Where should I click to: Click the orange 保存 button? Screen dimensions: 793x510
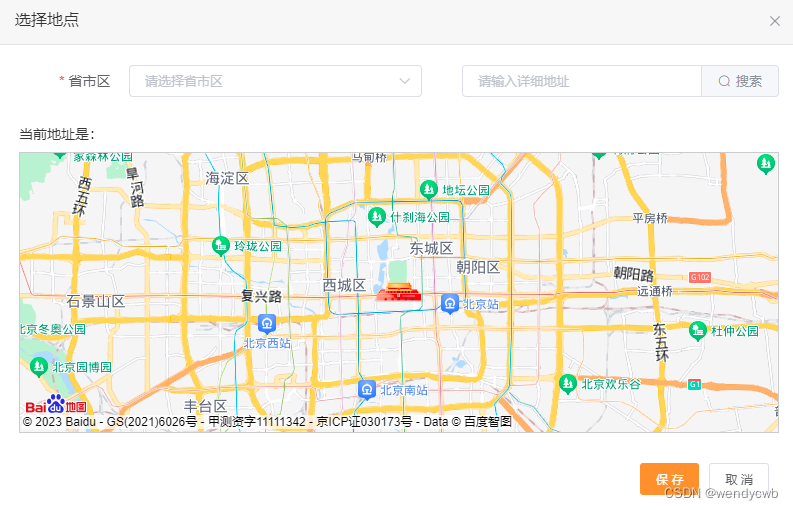coord(669,479)
